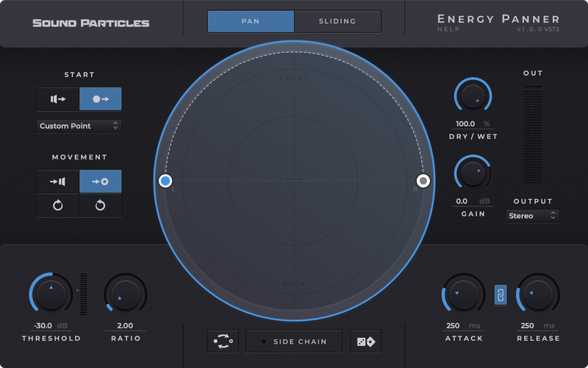Click the Sound Particles logo

91,23
